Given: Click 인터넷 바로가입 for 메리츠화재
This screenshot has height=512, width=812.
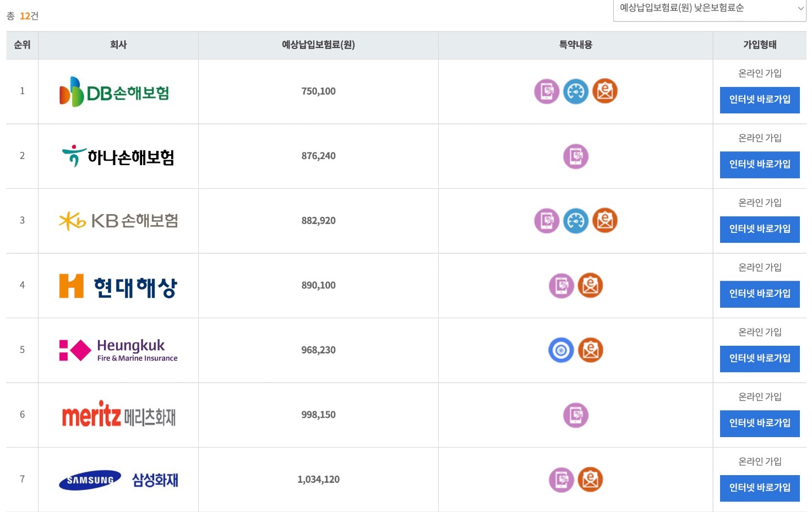Looking at the screenshot, I should [760, 423].
